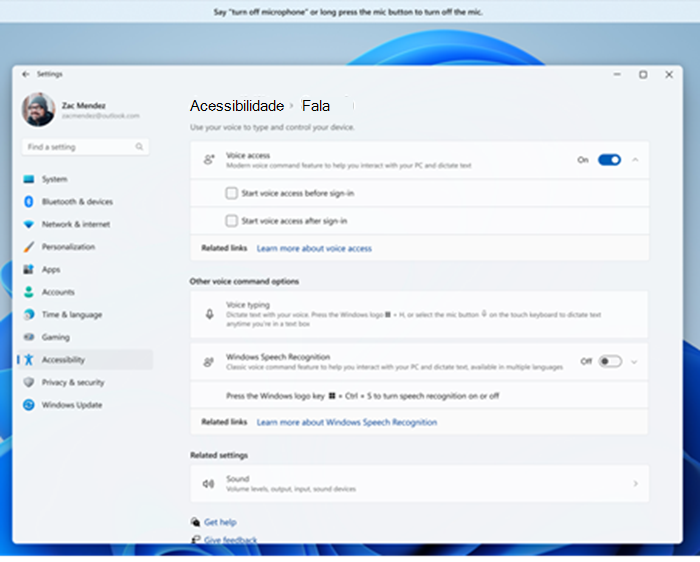The width and height of the screenshot is (700, 562).
Task: Click the Sound speaker icon
Action: [x=208, y=484]
